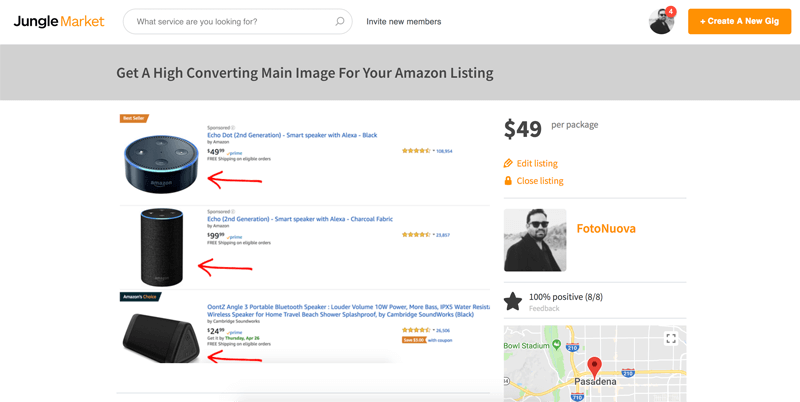Open the notification badge showing 4

pos(671,11)
